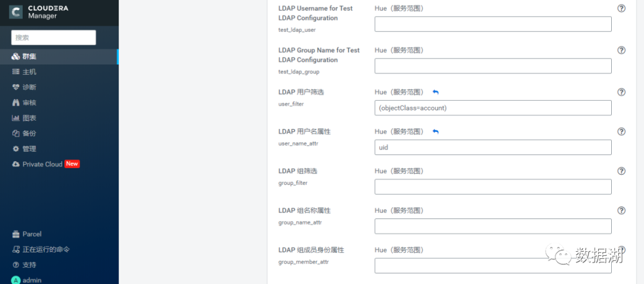Viewport: 644px width, 284px height.
Task: Click help icon beside LDAP 用户名属性
Action: point(621,131)
